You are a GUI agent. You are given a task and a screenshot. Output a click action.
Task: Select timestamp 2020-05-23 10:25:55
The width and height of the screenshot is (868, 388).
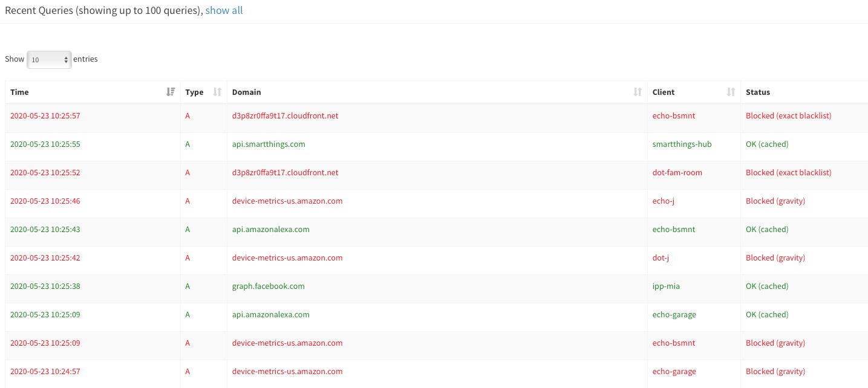pos(45,144)
